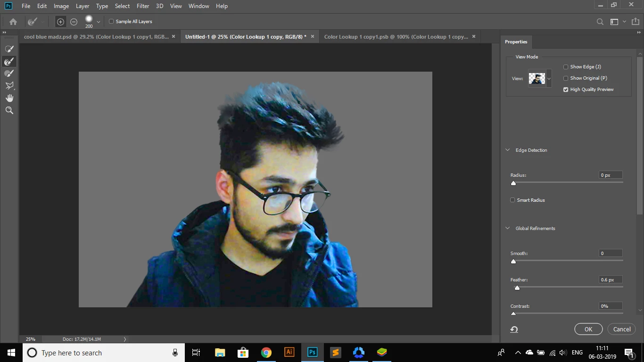Viewport: 644px width, 362px height.
Task: Select the Polygonal Lasso tool
Action: point(9,86)
